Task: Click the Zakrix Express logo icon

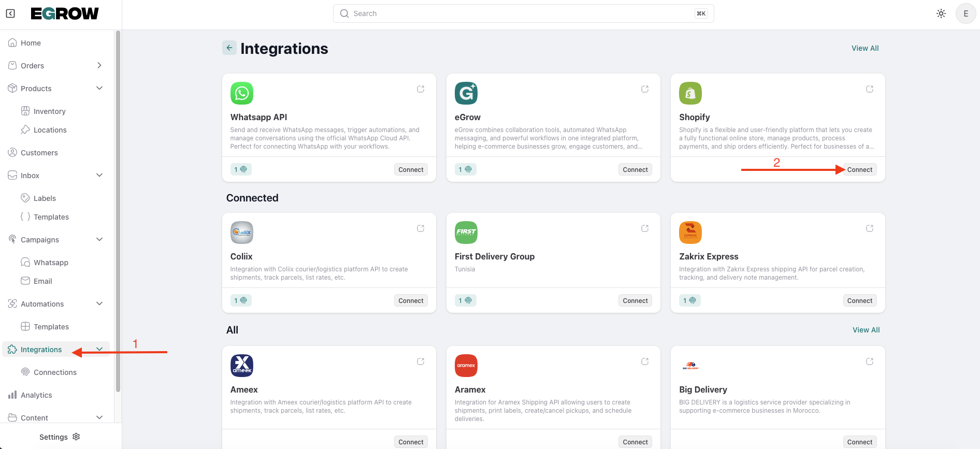Action: (690, 233)
